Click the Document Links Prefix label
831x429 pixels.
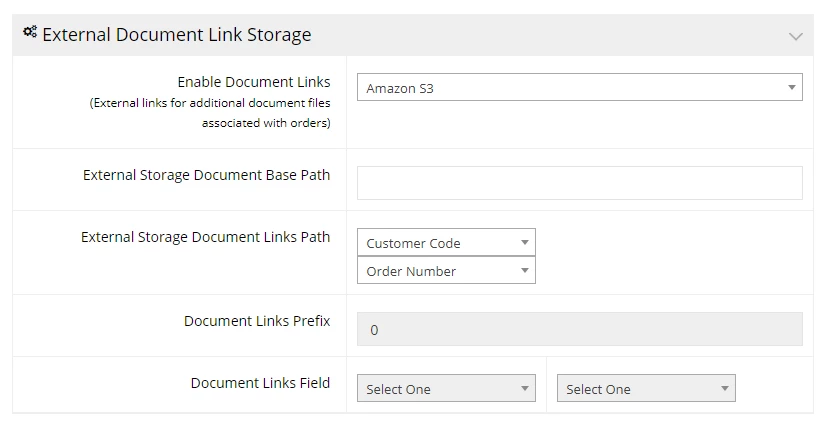point(257,321)
